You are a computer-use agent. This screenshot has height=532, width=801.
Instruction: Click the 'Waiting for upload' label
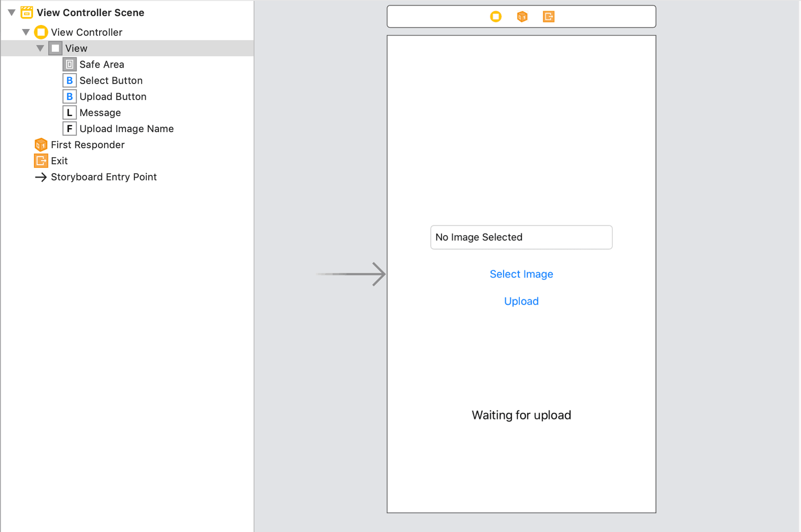pyautogui.click(x=521, y=415)
